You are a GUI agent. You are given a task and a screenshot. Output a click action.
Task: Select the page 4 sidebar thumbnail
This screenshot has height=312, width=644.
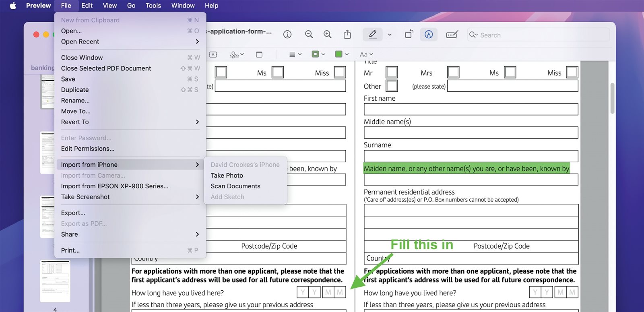[55, 281]
